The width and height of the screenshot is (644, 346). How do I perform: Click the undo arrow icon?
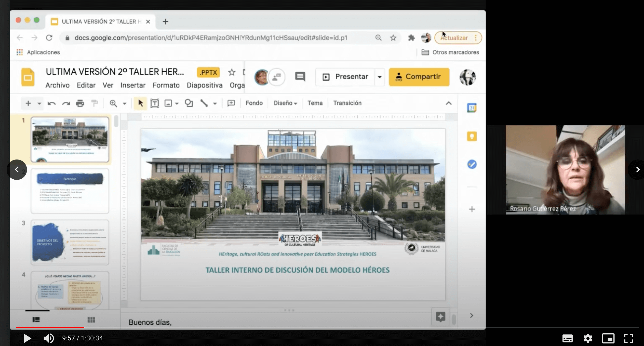pyautogui.click(x=52, y=103)
